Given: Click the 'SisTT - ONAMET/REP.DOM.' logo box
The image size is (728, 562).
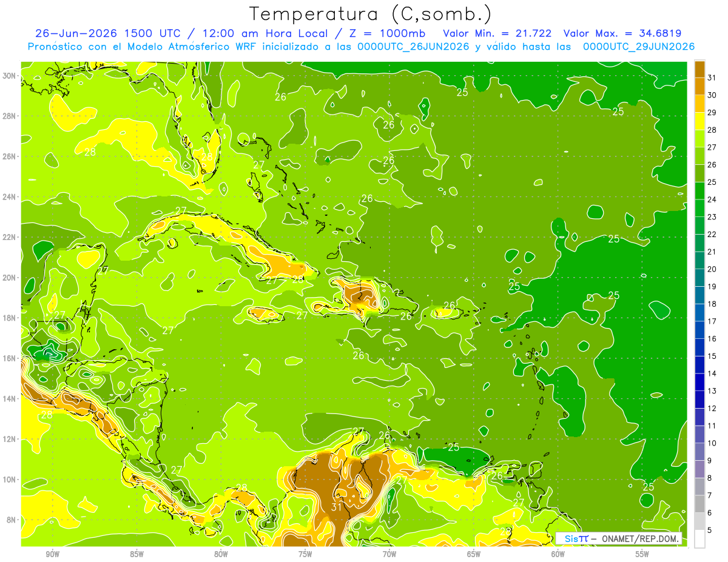Looking at the screenshot, I should click(619, 538).
